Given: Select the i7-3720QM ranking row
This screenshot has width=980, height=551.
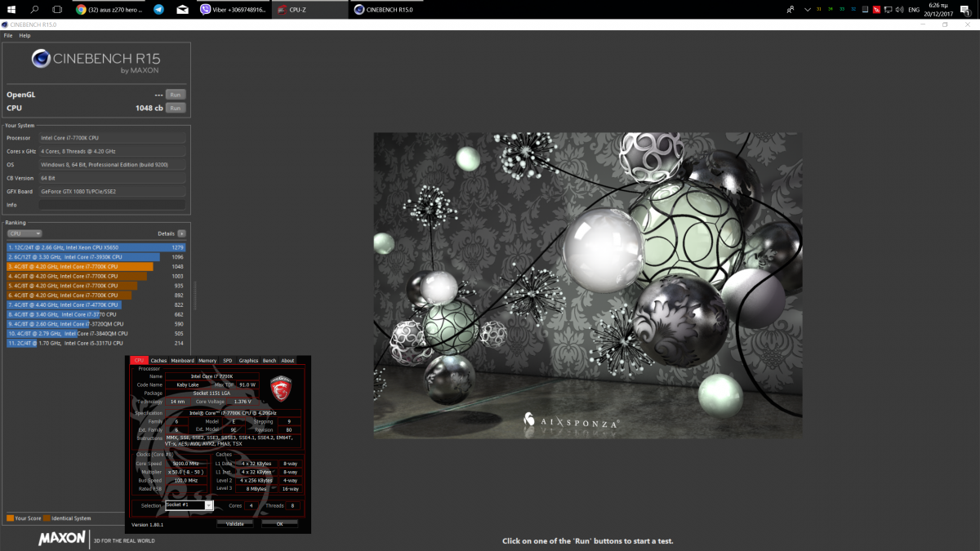Looking at the screenshot, I should coord(96,324).
